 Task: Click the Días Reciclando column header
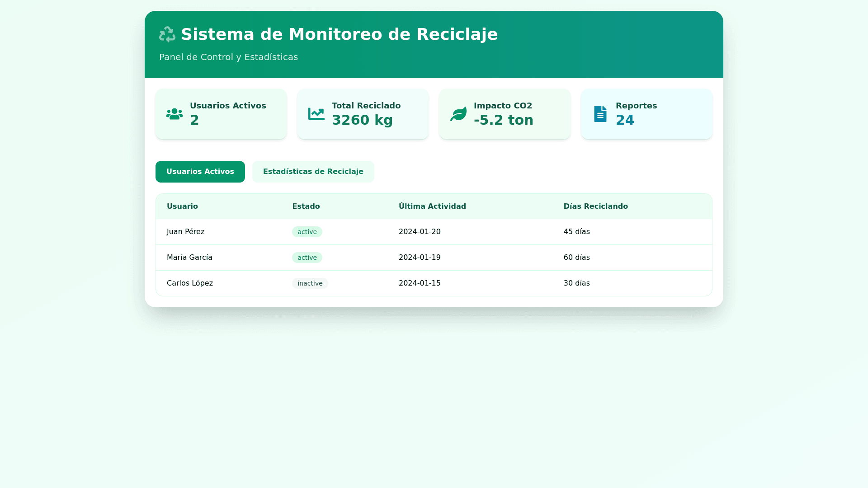595,206
